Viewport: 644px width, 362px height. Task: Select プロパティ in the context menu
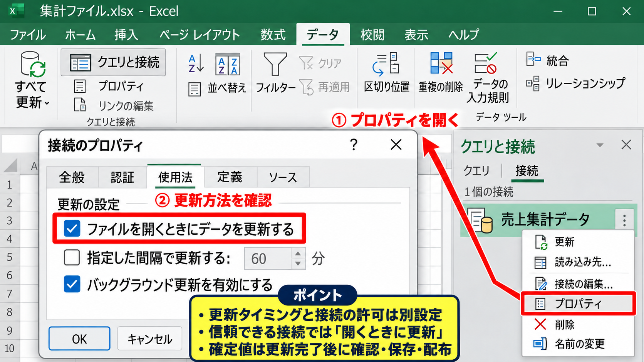(x=578, y=304)
